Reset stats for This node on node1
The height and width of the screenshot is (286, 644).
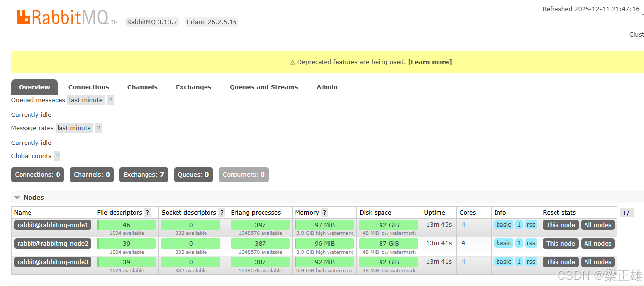560,225
